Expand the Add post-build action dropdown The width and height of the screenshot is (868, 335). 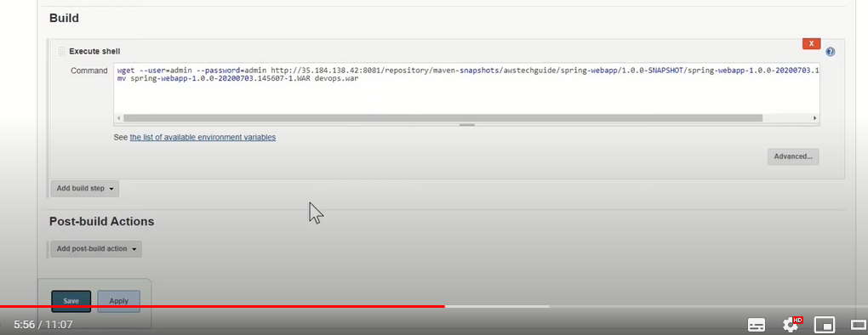point(96,249)
